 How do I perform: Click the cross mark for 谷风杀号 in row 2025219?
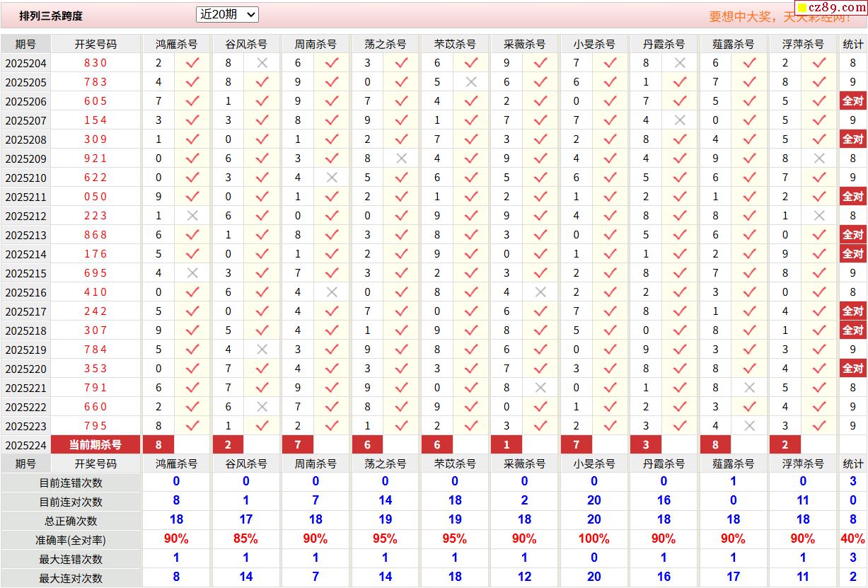point(262,350)
